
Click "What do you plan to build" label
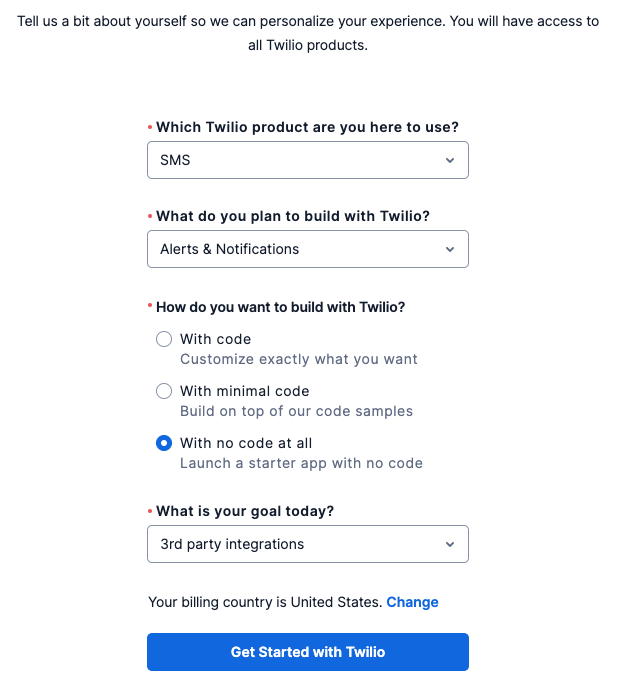tap(300, 216)
